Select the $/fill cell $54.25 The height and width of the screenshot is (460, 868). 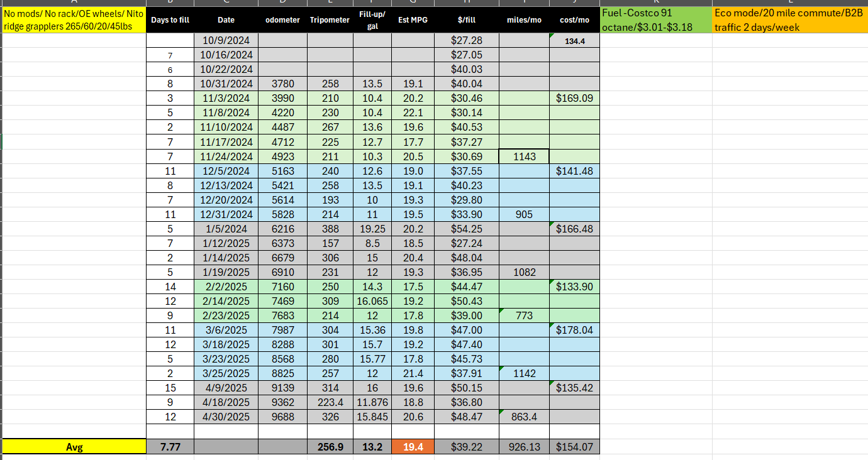click(x=467, y=229)
